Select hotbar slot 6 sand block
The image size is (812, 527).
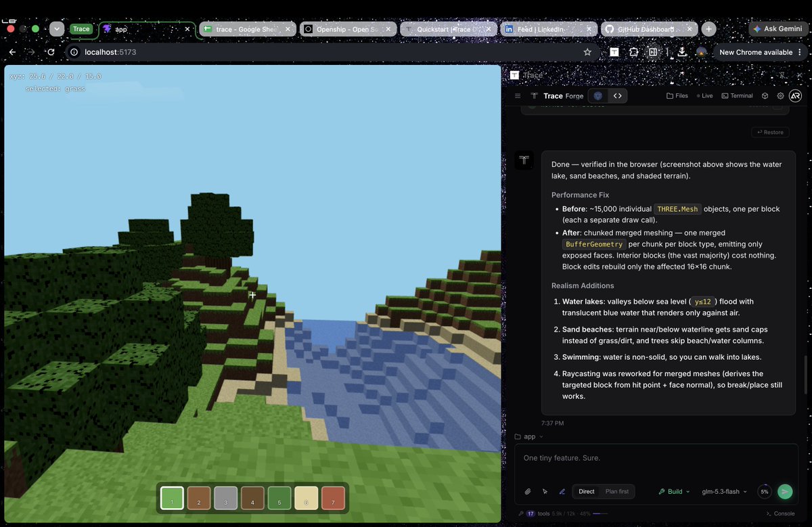click(x=307, y=498)
